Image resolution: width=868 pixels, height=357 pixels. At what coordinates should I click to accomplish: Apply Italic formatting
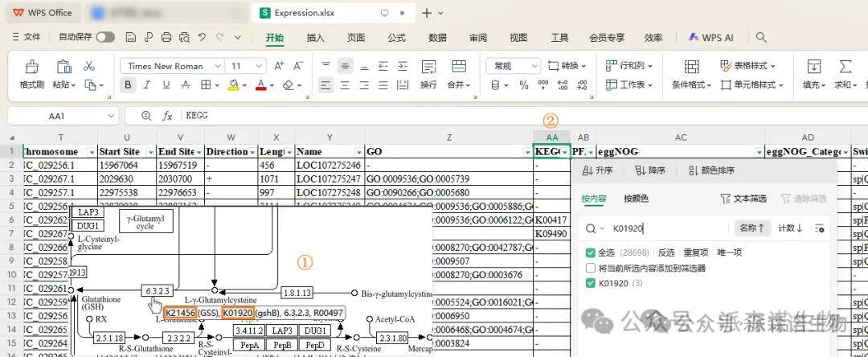click(147, 84)
